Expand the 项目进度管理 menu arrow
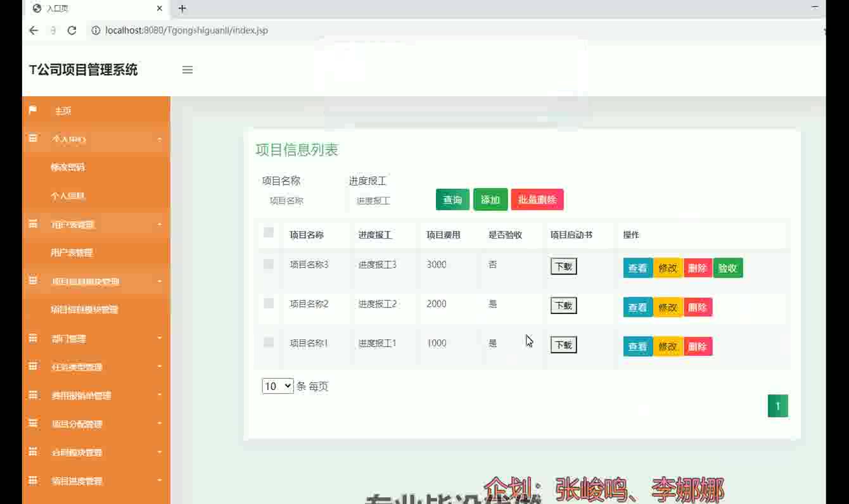This screenshot has width=849, height=504. 160,481
